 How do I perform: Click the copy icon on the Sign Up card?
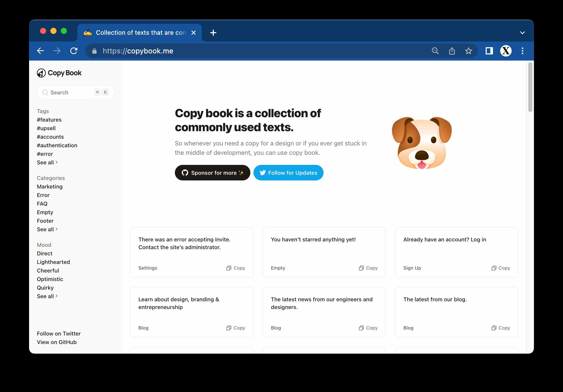point(494,268)
